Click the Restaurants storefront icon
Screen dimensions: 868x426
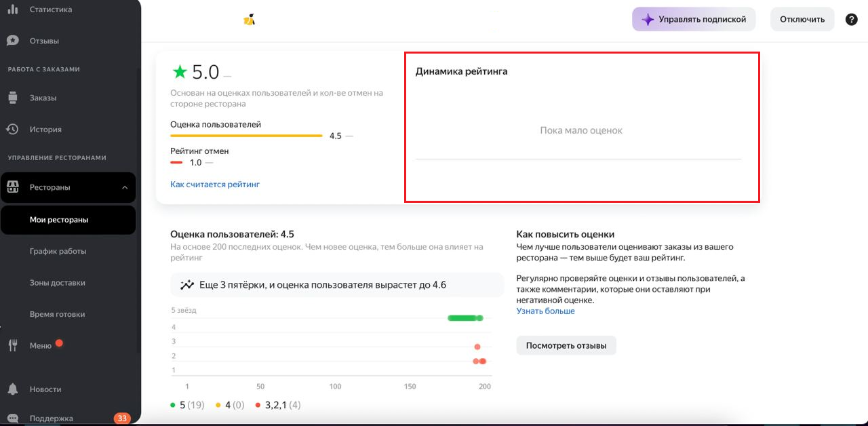[12, 187]
